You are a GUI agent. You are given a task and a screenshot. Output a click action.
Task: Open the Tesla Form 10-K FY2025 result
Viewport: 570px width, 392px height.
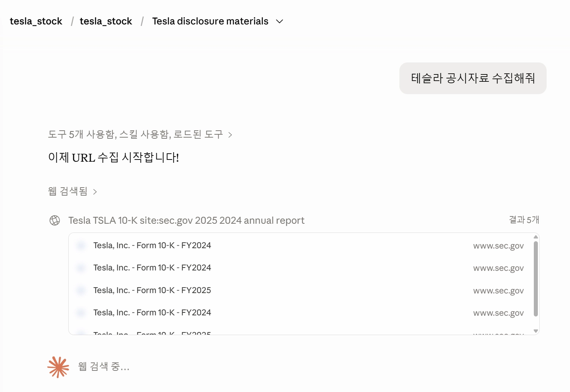click(304, 291)
